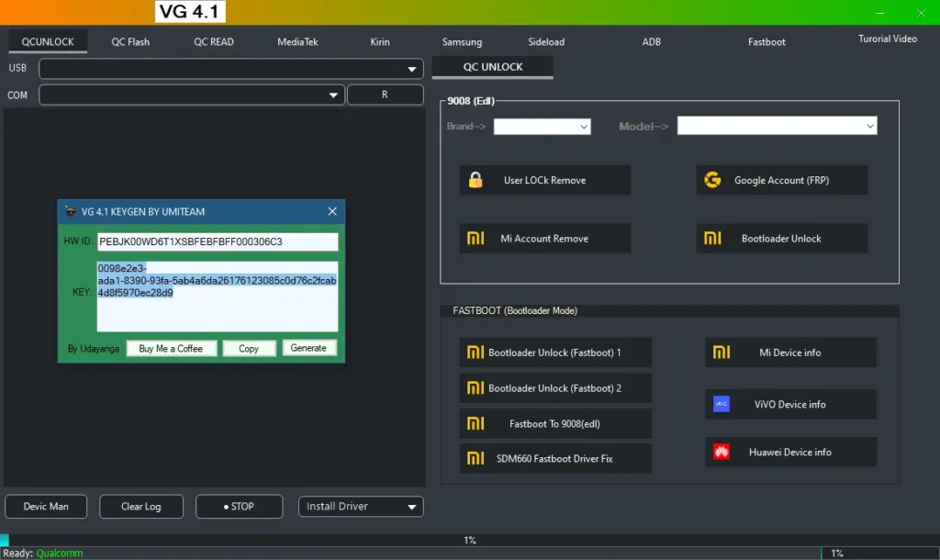
Task: Click the Google icon on Google Account (FRP)
Action: click(712, 181)
